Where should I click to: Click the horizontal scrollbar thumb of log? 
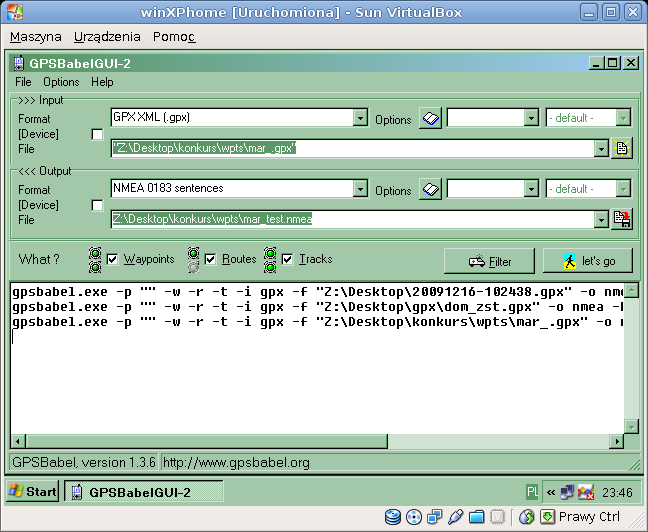click(207, 441)
